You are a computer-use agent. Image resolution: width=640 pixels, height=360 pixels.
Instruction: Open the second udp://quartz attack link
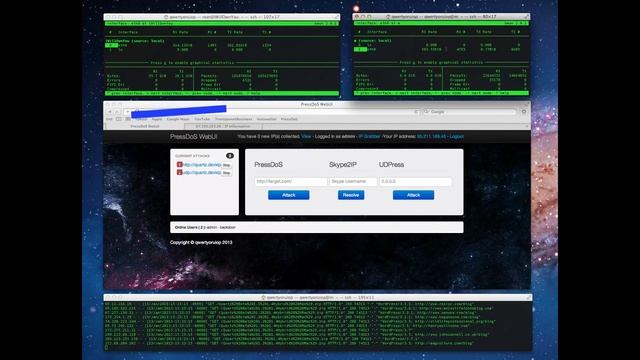pyautogui.click(x=202, y=172)
